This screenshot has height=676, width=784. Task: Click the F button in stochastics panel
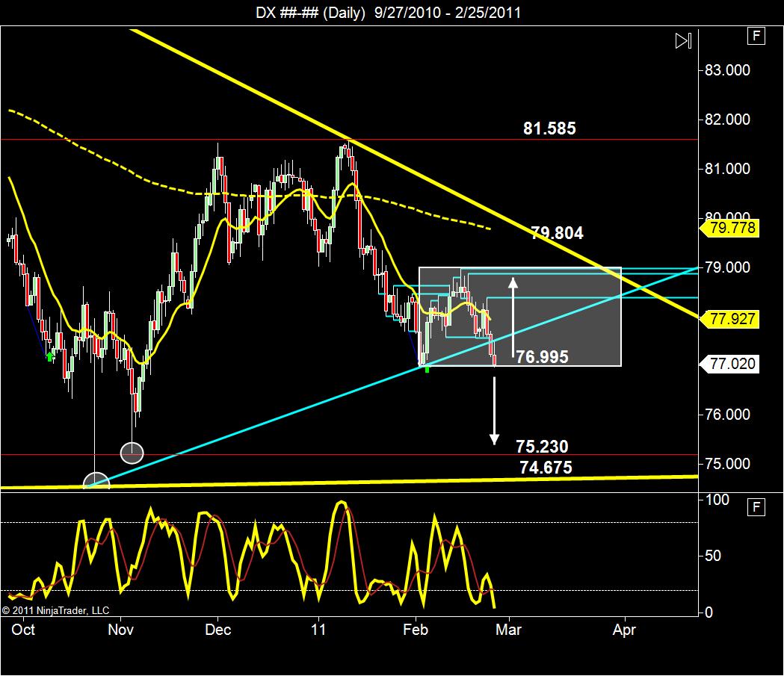pos(756,507)
